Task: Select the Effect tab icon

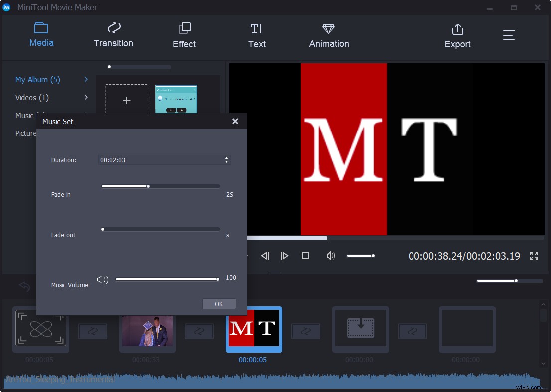Action: point(184,30)
